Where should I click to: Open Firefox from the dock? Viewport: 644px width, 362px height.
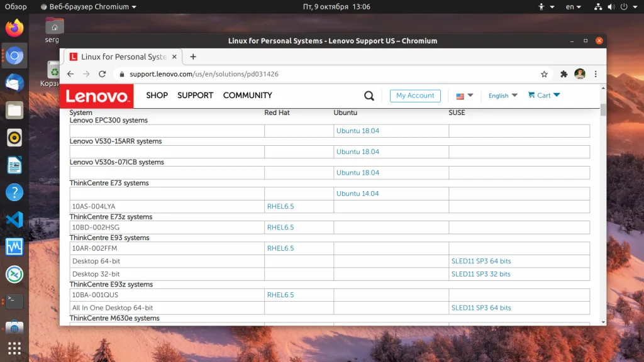[14, 28]
